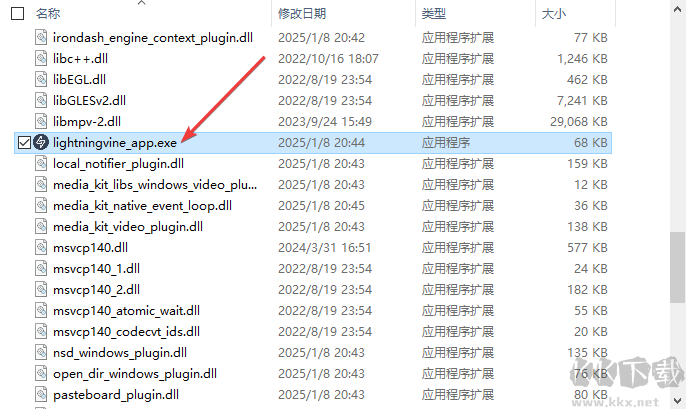This screenshot has height=409, width=686.
Task: Select the libGLESv2.dll file name
Action: (89, 101)
